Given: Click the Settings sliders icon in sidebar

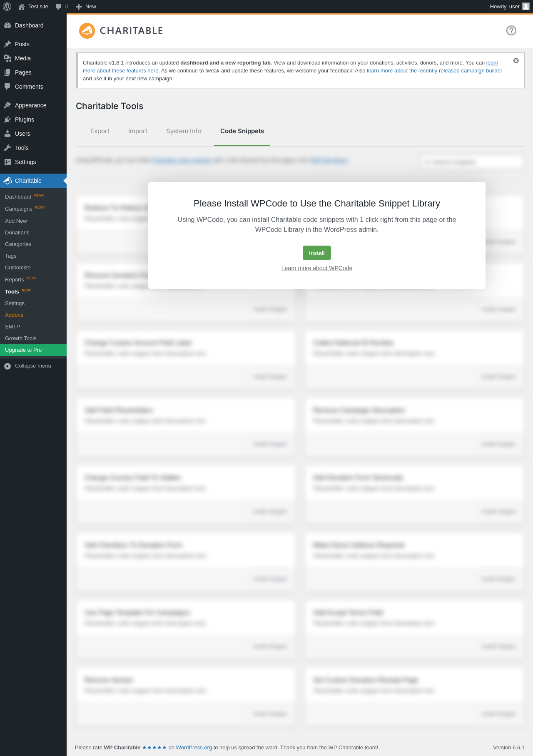Looking at the screenshot, I should pyautogui.click(x=7, y=162).
